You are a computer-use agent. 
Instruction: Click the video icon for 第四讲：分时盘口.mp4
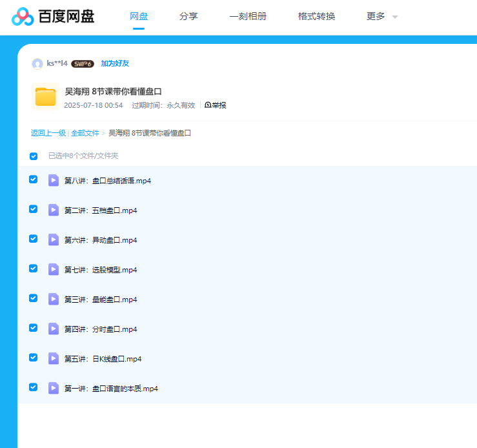(54, 329)
